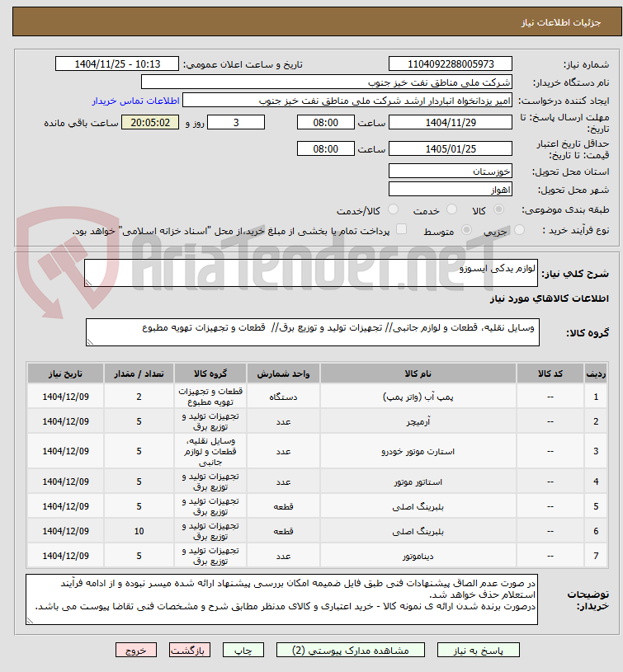
Task: Select the row 'استارت موتور خودرو'
Action: [x=318, y=451]
